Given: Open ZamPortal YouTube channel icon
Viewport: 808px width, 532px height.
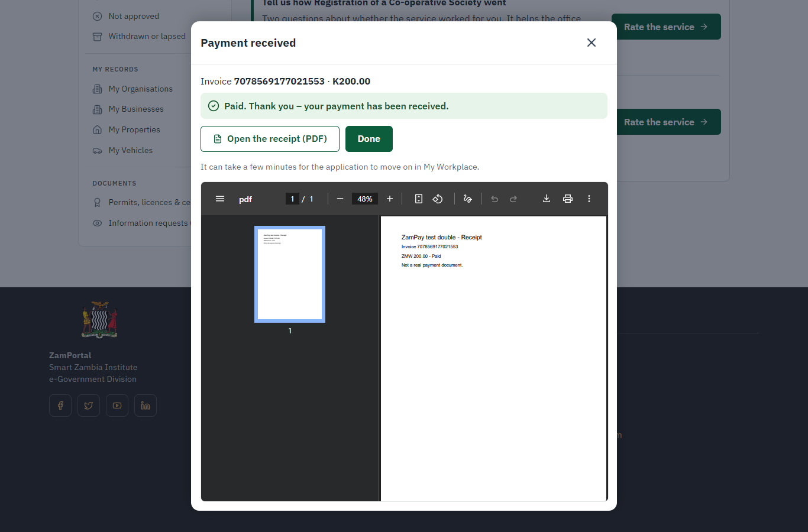Looking at the screenshot, I should (x=117, y=406).
